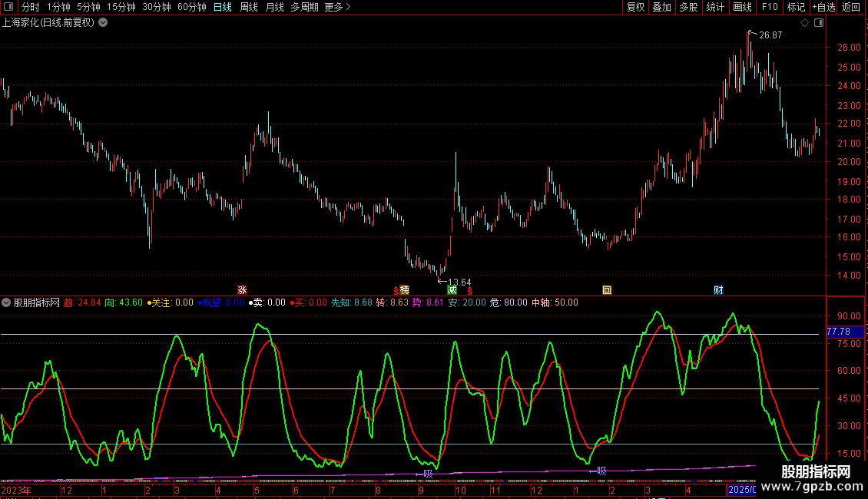
Task: Click the red $ marker beside 减
Action: [469, 291]
